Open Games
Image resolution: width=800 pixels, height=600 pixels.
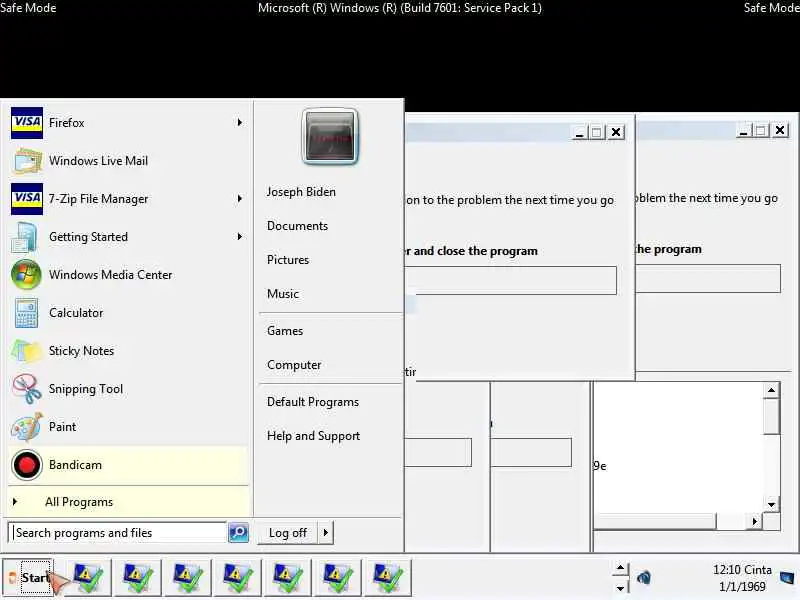(x=285, y=331)
